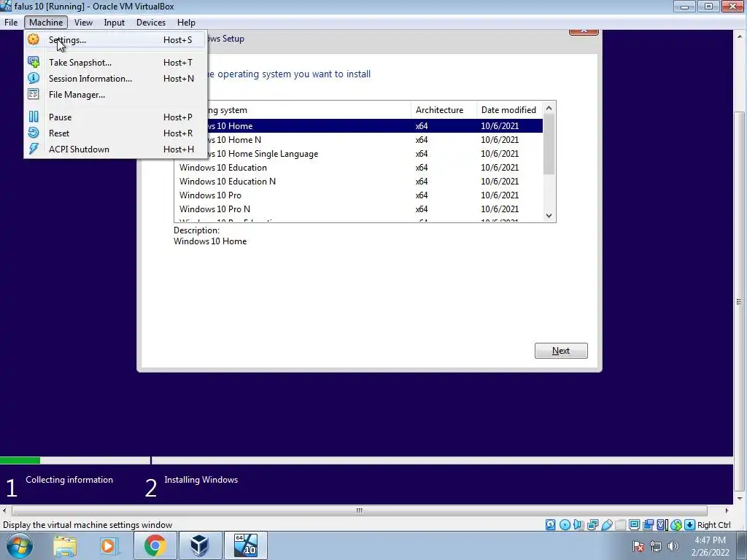
Task: Click the Architecture column header
Action: coord(444,110)
